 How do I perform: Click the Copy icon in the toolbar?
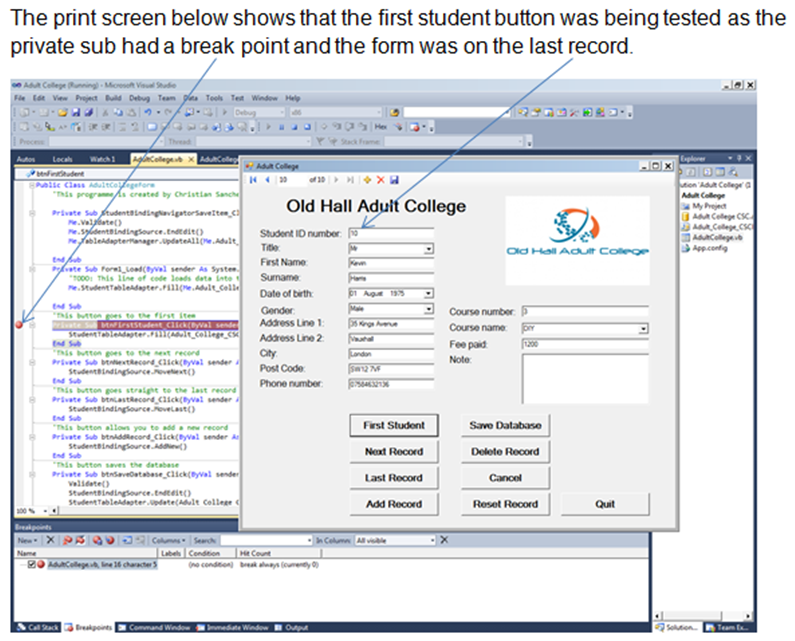pyautogui.click(x=118, y=112)
